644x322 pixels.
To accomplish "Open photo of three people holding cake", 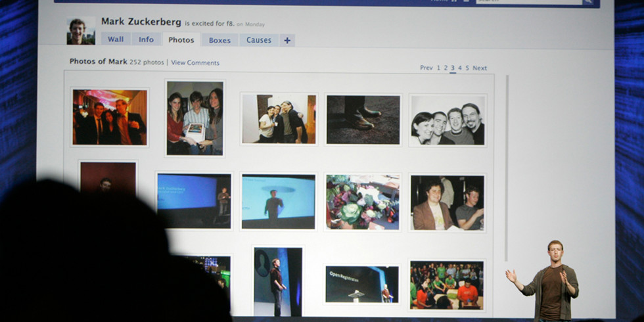I will click(x=195, y=118).
